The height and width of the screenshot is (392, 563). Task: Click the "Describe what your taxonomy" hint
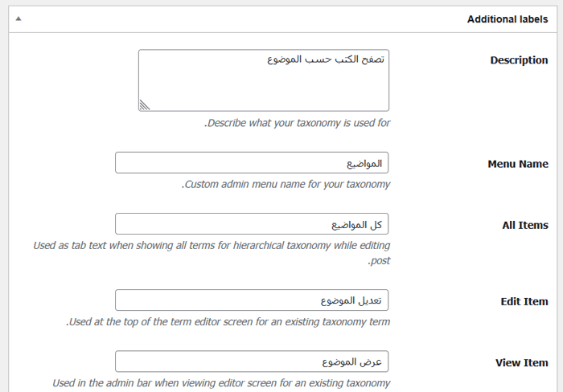(298, 123)
